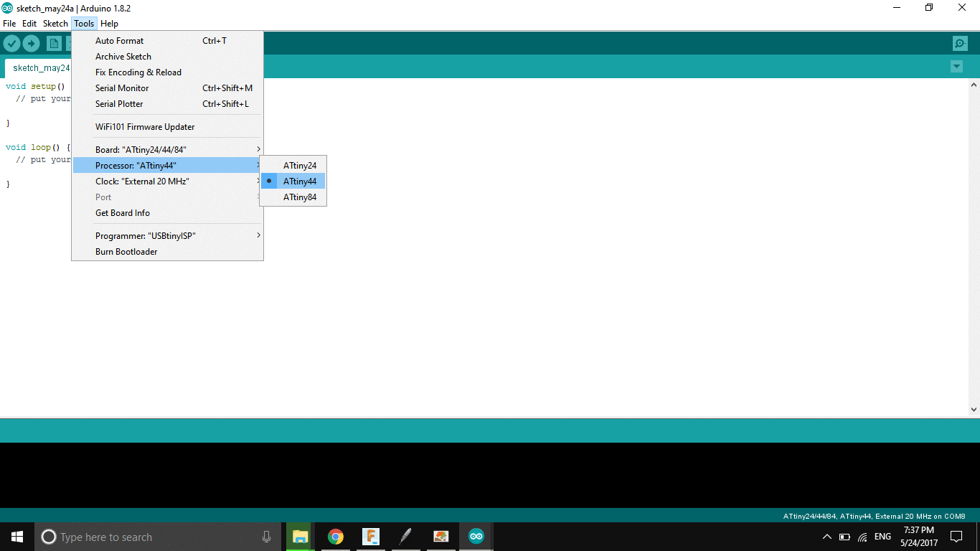
Task: Click the Verify checkmark toolbar button
Action: pyautogui.click(x=11, y=44)
